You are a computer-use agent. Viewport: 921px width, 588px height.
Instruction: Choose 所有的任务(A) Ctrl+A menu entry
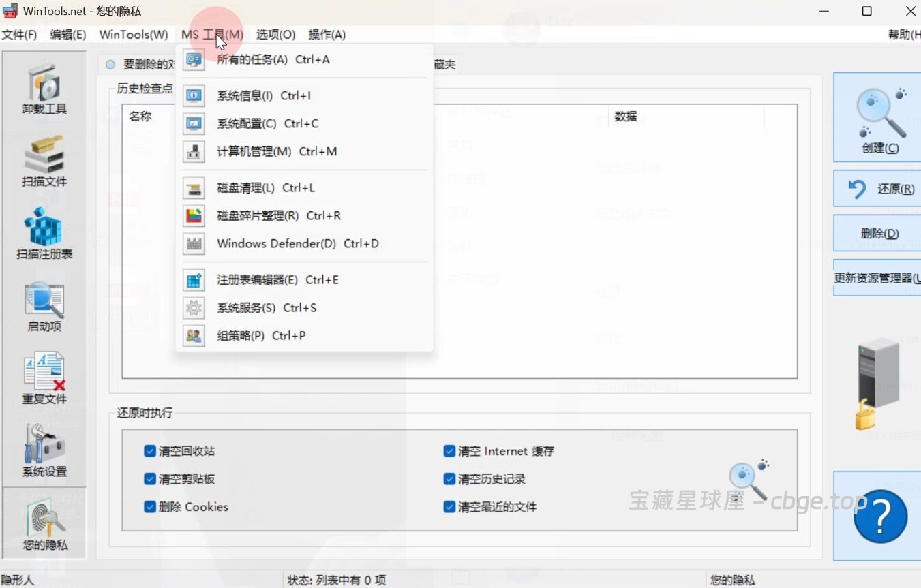coord(305,60)
